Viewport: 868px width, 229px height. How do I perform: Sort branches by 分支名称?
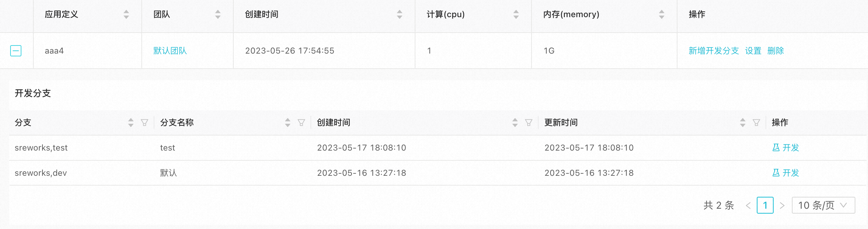pos(288,123)
